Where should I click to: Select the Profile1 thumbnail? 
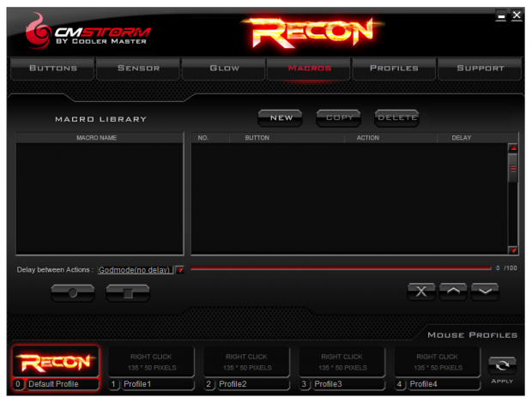(151, 362)
